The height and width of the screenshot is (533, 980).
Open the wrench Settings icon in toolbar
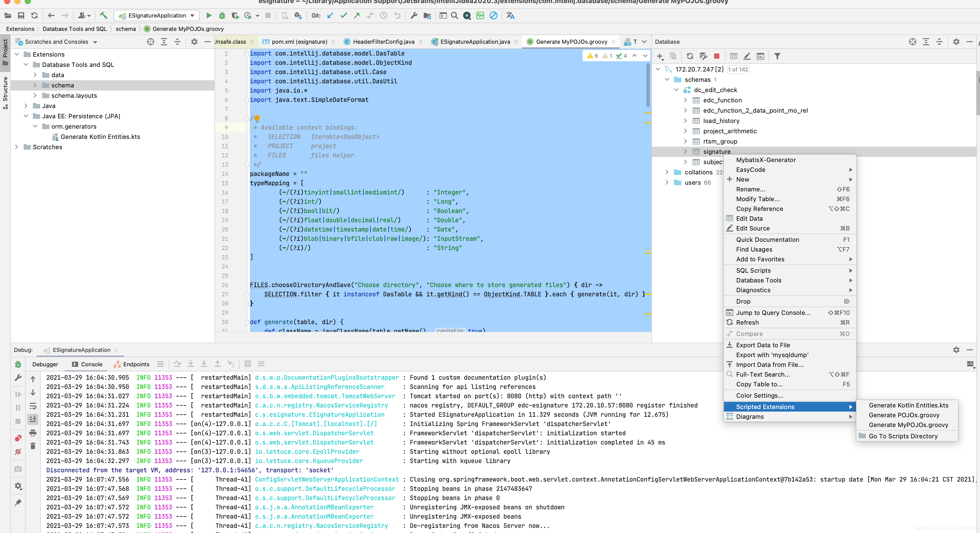click(414, 16)
